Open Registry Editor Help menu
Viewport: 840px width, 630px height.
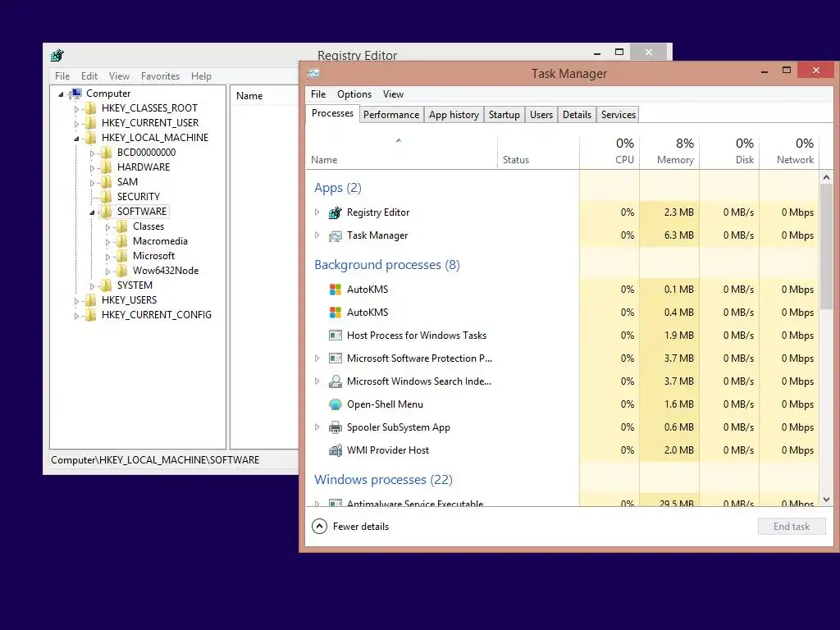pyautogui.click(x=202, y=76)
